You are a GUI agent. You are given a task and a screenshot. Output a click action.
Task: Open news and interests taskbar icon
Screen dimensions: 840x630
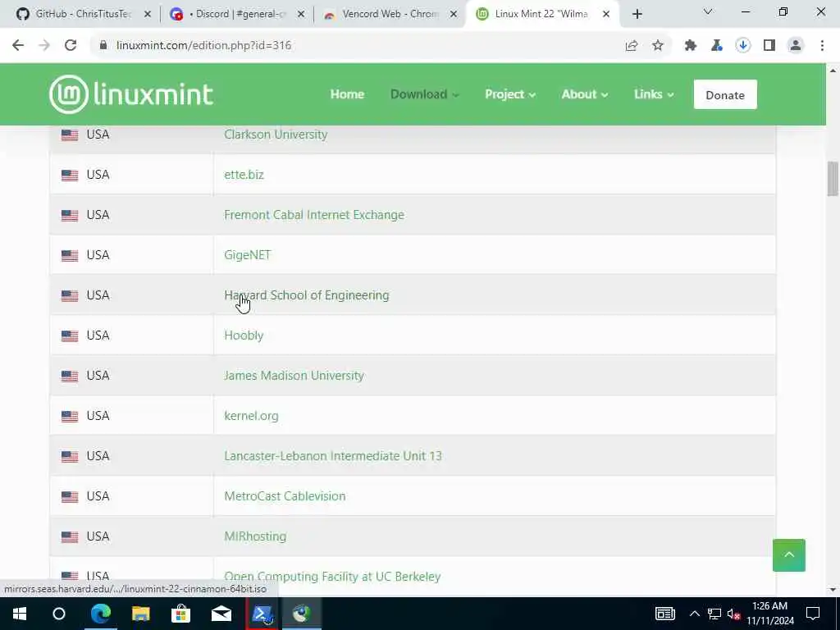(664, 614)
